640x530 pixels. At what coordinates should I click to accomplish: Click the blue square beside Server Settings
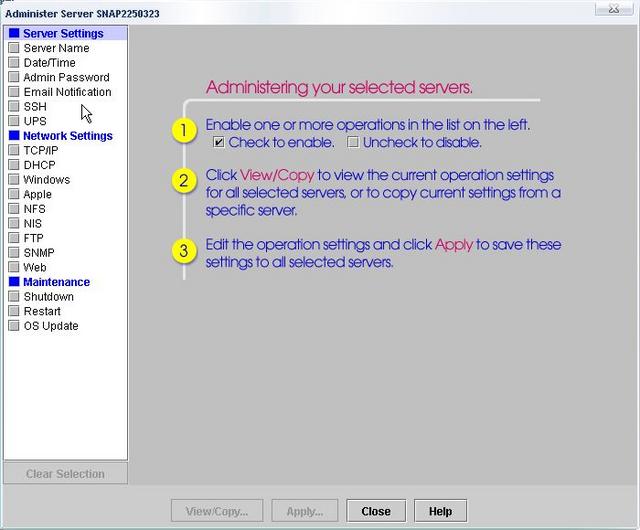tap(14, 33)
